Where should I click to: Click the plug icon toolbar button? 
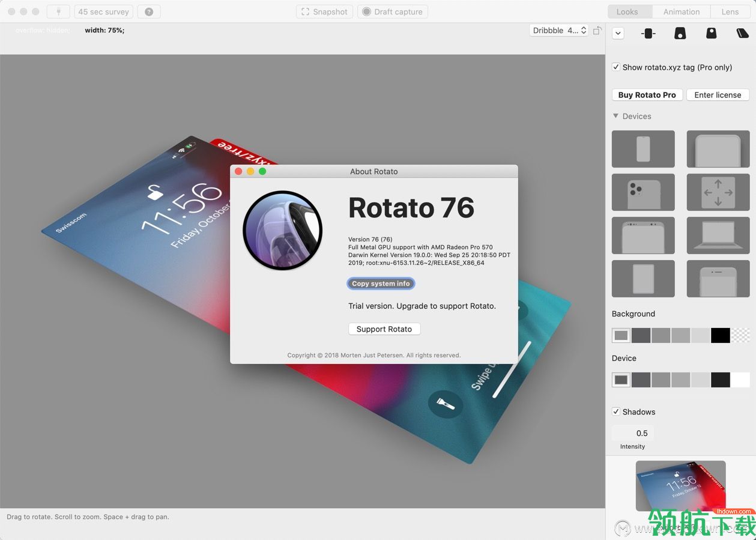(58, 11)
